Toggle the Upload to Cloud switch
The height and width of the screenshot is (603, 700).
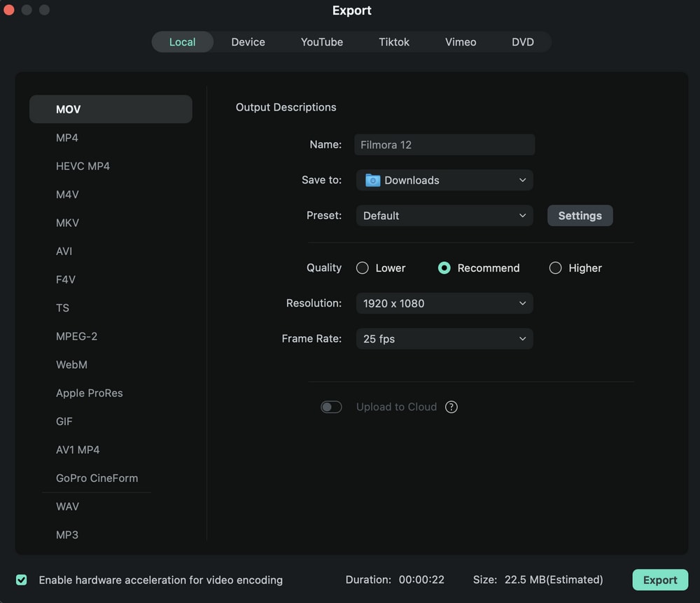(x=331, y=407)
